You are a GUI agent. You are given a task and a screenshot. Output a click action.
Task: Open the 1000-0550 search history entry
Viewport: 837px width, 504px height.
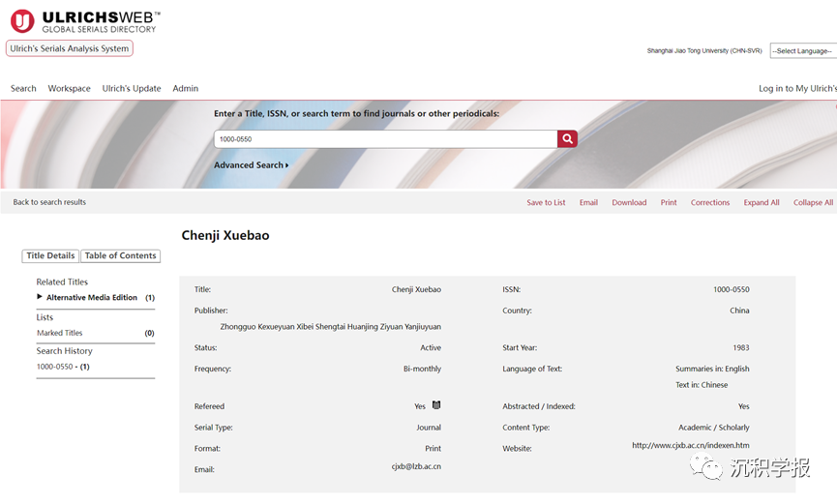click(x=54, y=367)
